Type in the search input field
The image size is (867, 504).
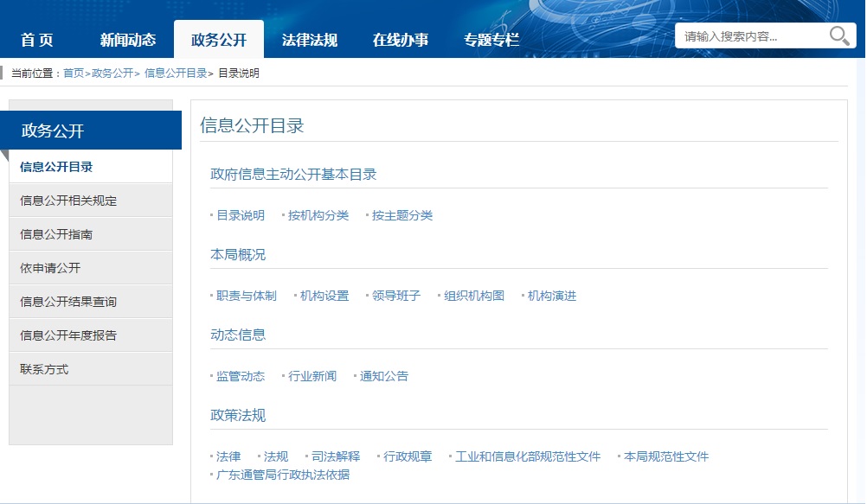(749, 36)
